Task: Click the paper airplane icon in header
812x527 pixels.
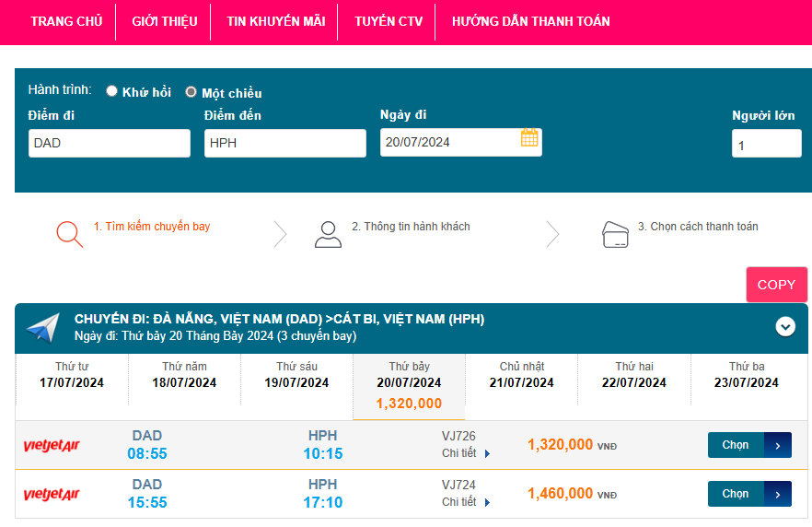Action: click(x=42, y=327)
